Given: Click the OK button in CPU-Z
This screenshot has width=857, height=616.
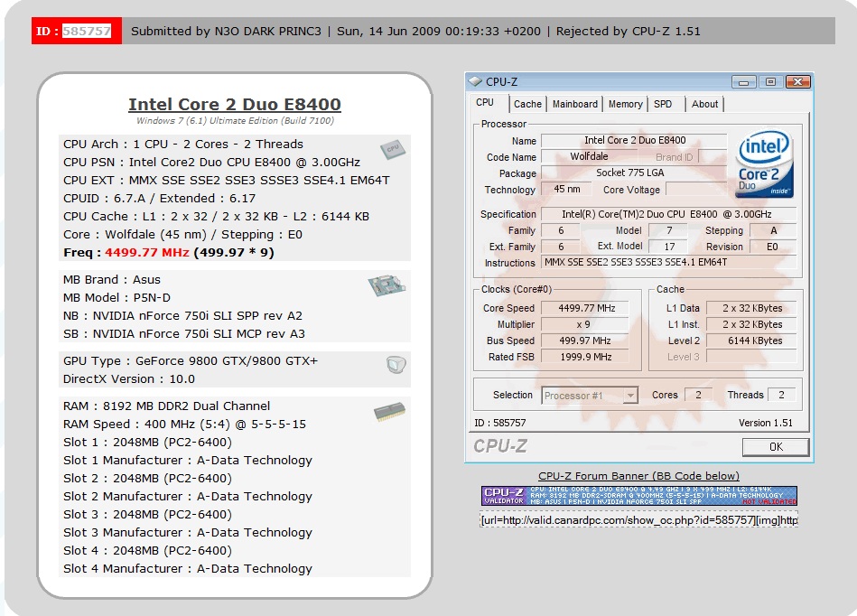Looking at the screenshot, I should pyautogui.click(x=776, y=447).
